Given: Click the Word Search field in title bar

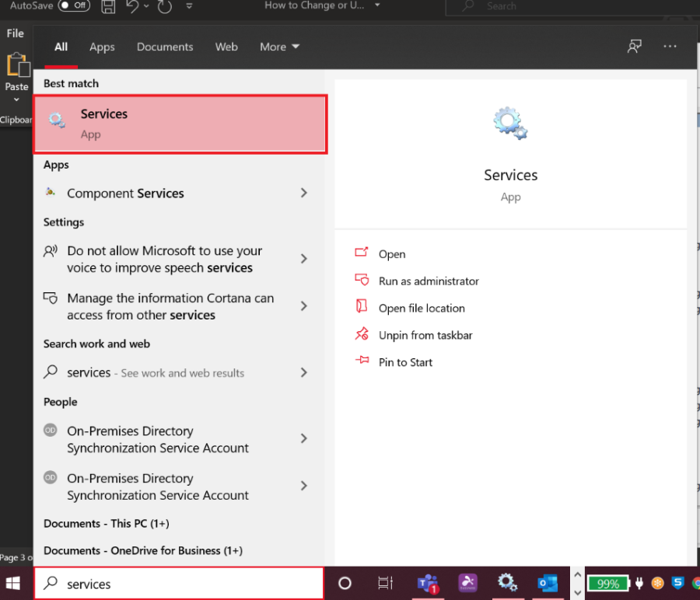Looking at the screenshot, I should (572, 6).
